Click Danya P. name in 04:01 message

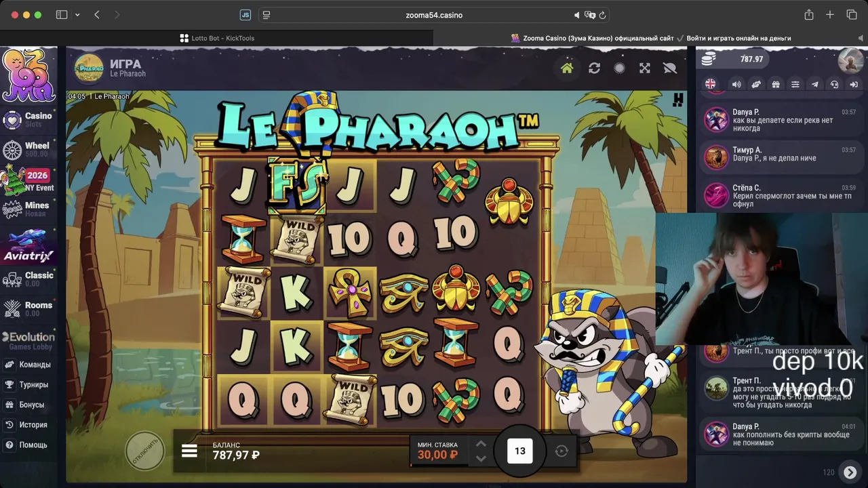click(x=746, y=426)
